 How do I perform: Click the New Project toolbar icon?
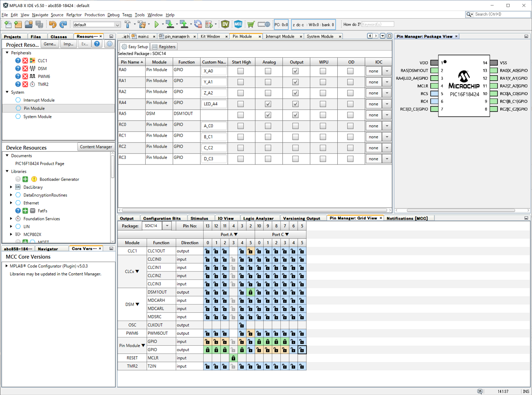point(18,24)
